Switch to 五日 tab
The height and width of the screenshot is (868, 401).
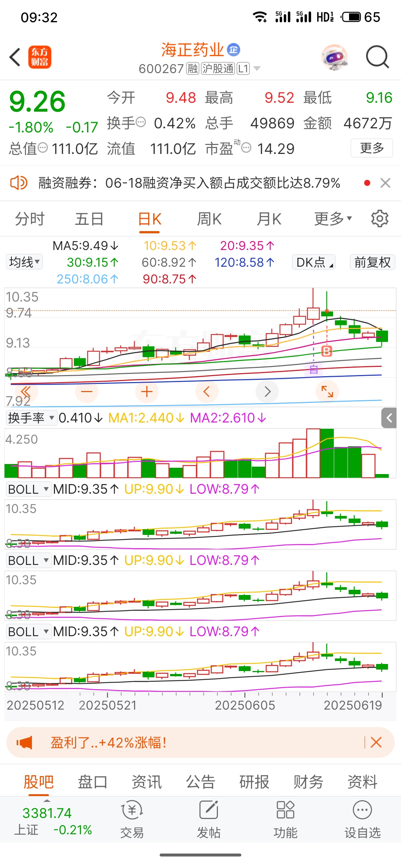pos(89,219)
